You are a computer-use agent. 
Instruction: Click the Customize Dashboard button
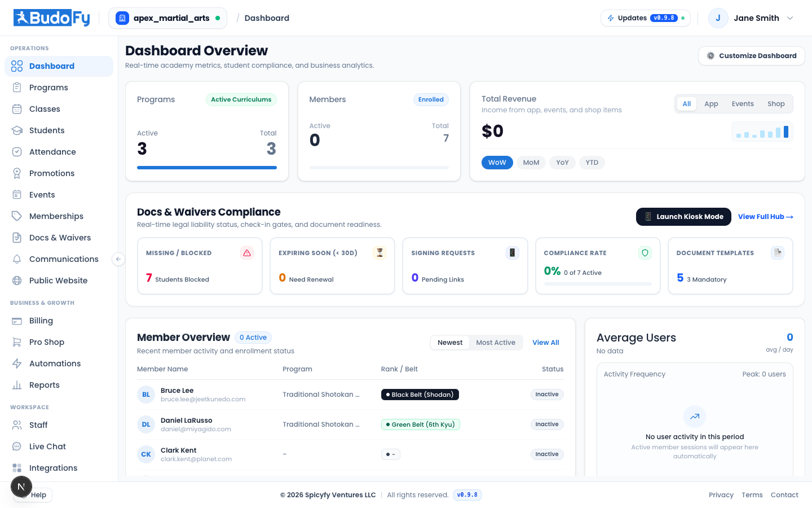(752, 56)
